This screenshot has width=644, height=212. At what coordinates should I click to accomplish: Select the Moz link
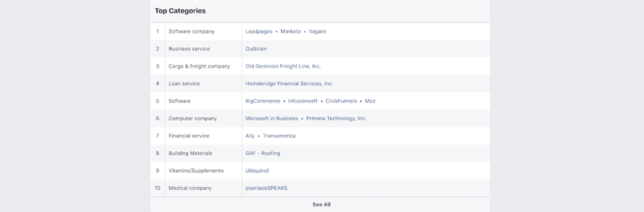(x=370, y=101)
